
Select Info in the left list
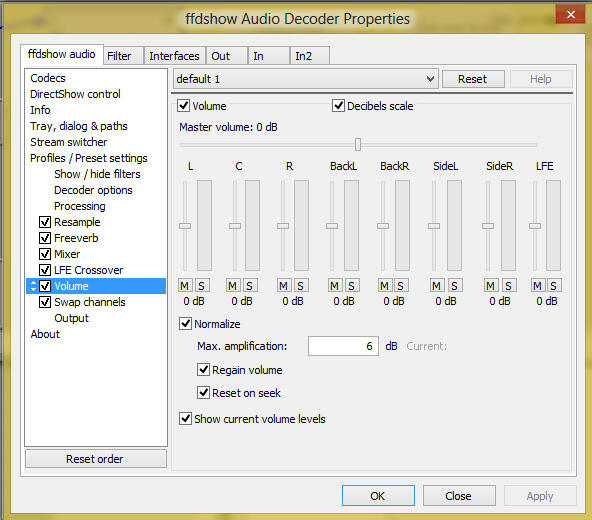tap(40, 110)
